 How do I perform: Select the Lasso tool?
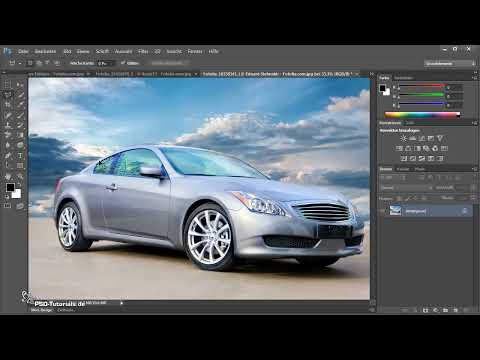pyautogui.click(x=8, y=95)
